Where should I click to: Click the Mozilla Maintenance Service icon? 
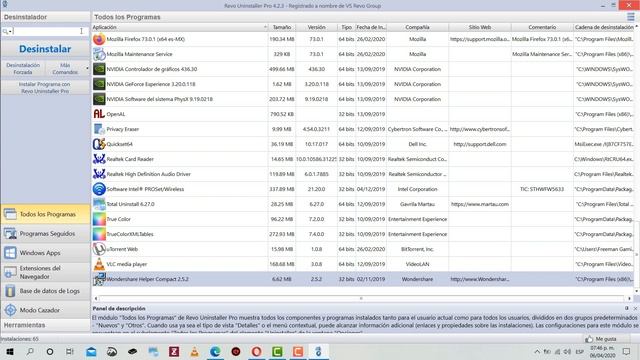tap(99, 54)
